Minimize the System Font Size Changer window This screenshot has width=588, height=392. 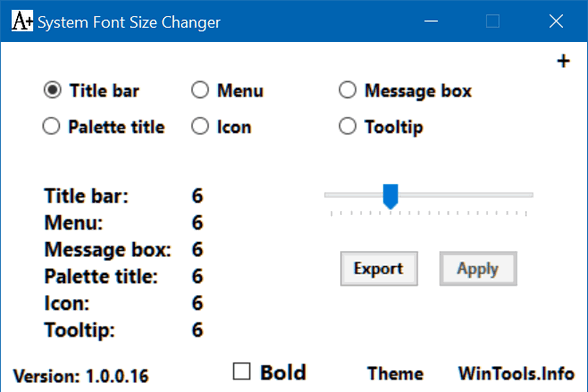(431, 21)
